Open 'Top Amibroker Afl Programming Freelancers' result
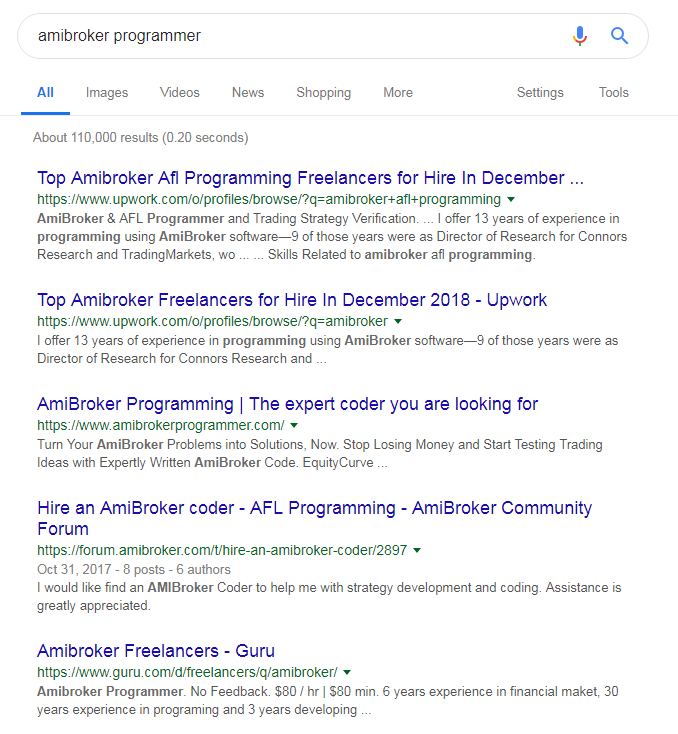 coord(310,178)
